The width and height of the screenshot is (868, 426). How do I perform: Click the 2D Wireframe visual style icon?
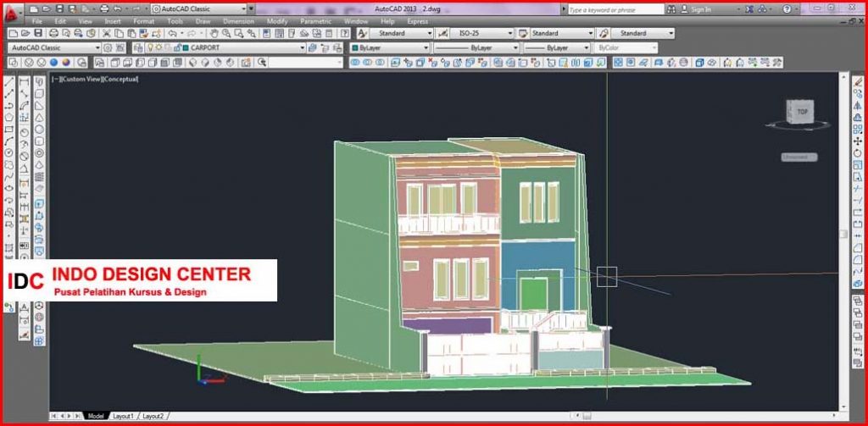point(14,63)
